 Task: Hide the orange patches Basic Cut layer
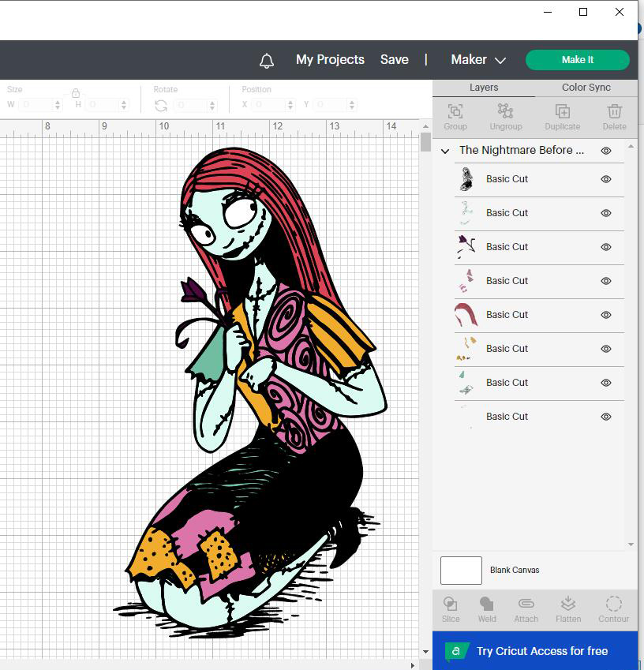606,349
